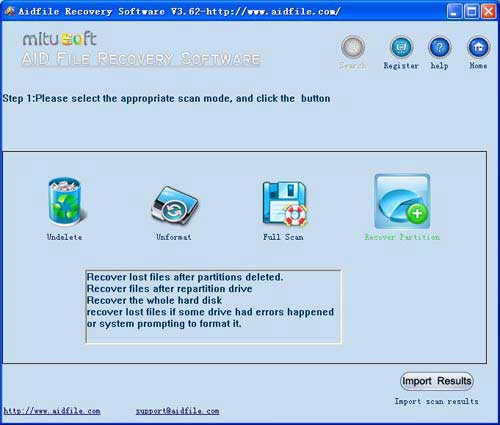This screenshot has width=500, height=425.
Task: Go to the Home house icon
Action: (478, 47)
